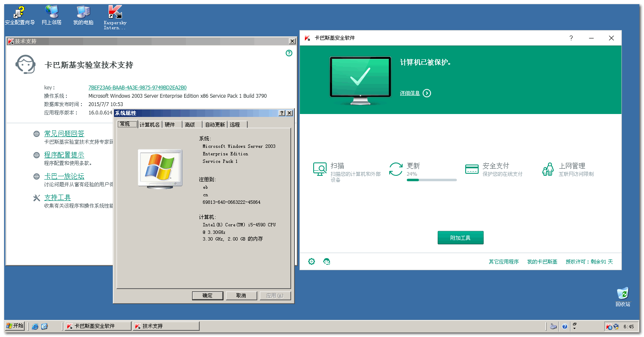Click the Kaspersky help question mark button
644x337 pixels.
[571, 38]
